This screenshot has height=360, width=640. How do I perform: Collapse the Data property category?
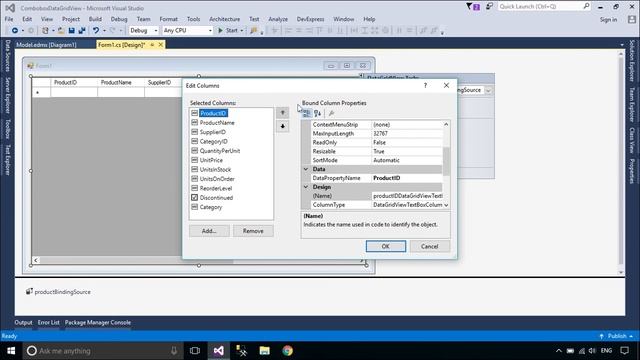[x=306, y=169]
